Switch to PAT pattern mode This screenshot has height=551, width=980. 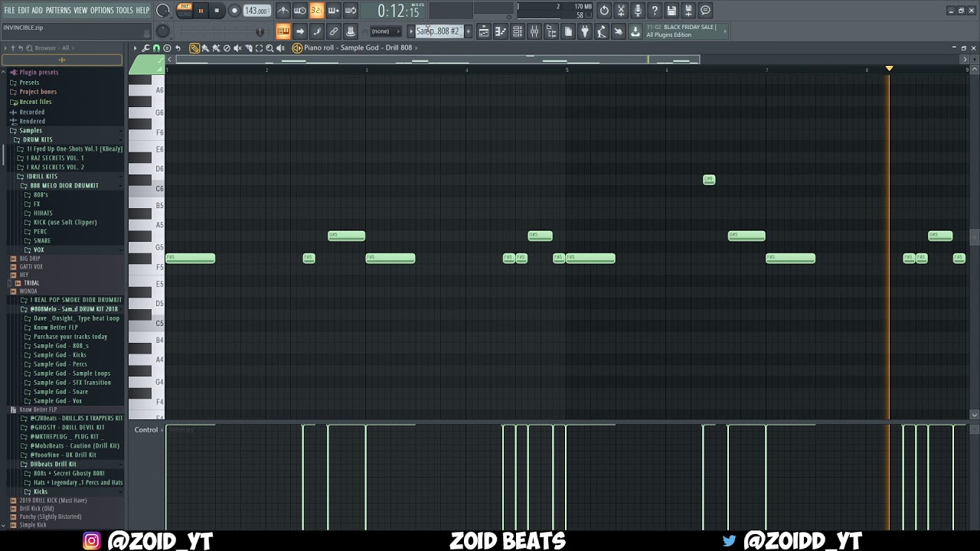[x=185, y=7]
